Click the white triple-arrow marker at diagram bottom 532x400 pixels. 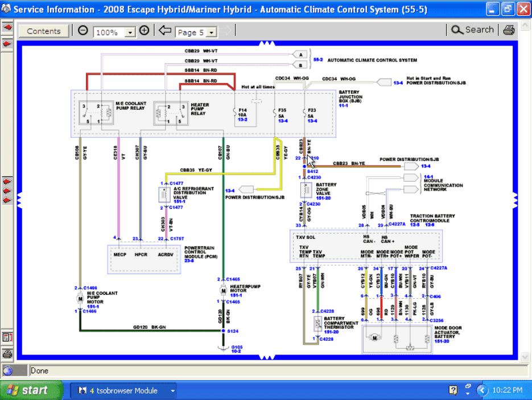266,357
